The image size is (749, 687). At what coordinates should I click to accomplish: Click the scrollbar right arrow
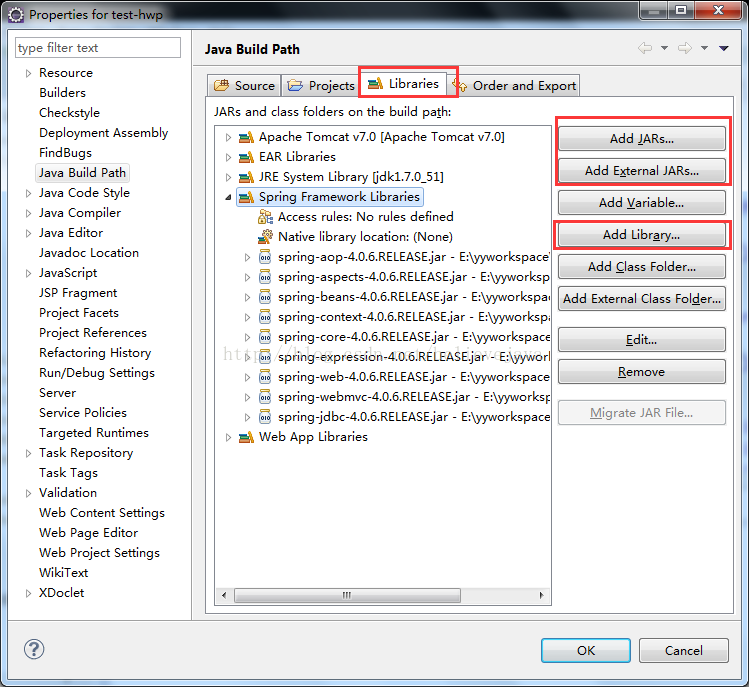coord(541,595)
